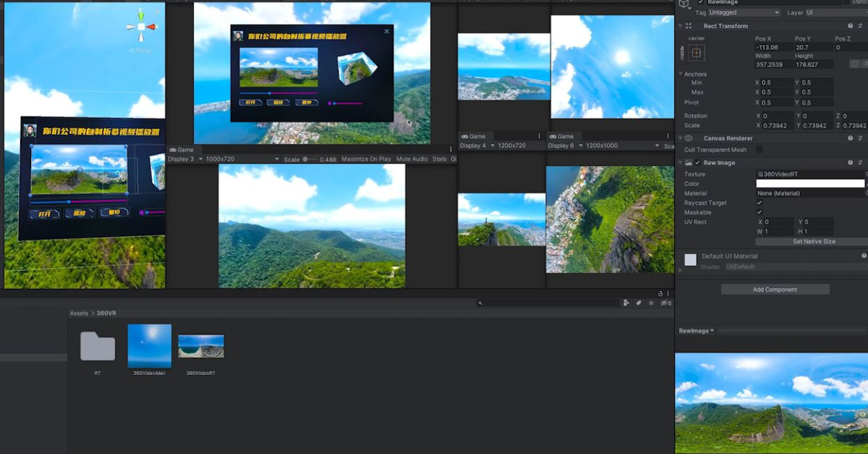
Task: Open the Display 3 dropdown in Game view
Action: click(184, 159)
